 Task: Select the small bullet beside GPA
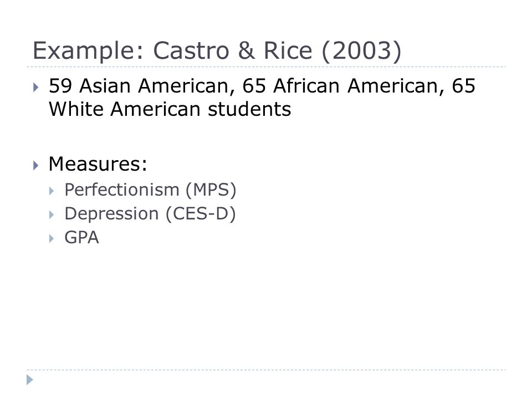pyautogui.click(x=52, y=238)
